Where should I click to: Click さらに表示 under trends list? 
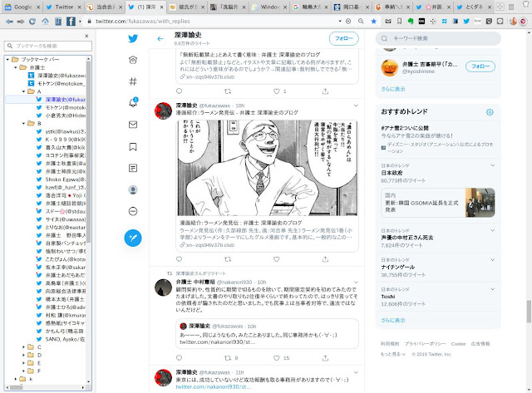[393, 320]
